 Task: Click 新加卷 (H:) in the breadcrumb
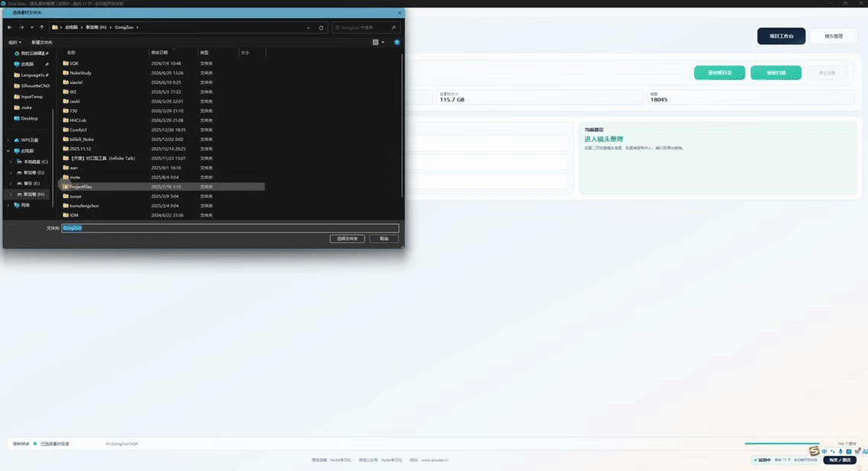click(x=96, y=27)
